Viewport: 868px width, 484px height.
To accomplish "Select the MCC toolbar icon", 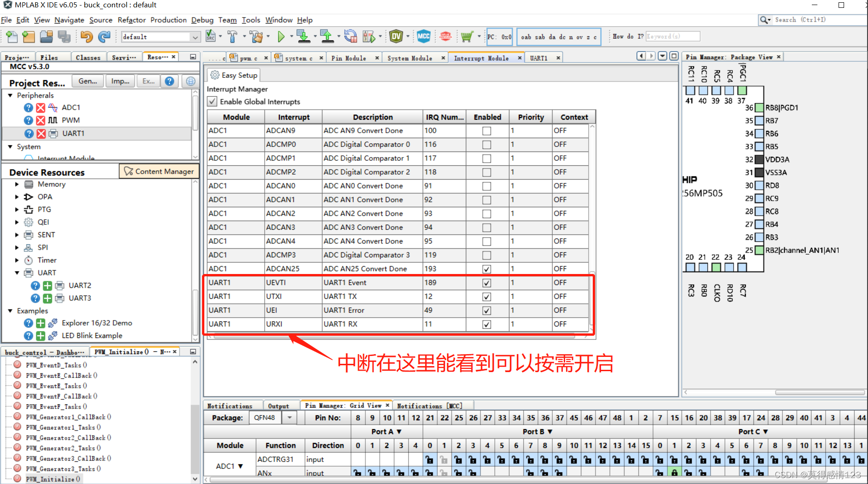I will tap(424, 36).
